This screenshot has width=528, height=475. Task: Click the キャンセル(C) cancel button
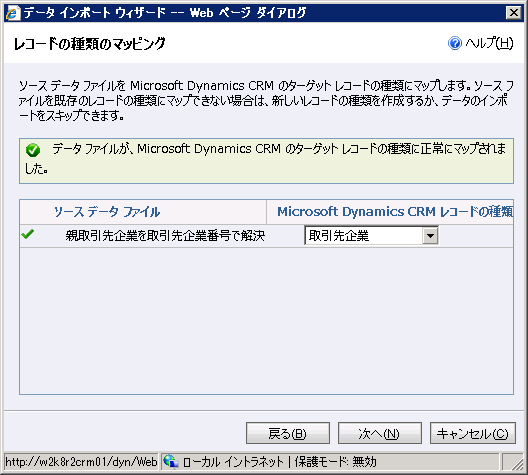pyautogui.click(x=472, y=433)
